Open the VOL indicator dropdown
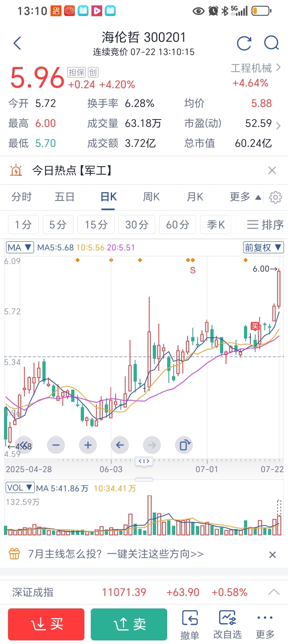Image resolution: width=288 pixels, height=644 pixels. click(20, 487)
